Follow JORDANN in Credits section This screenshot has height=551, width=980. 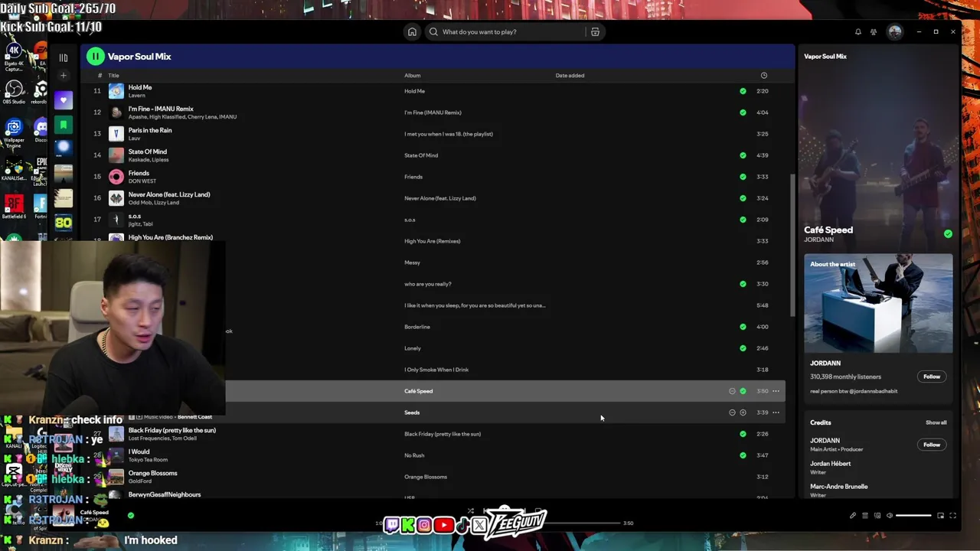pyautogui.click(x=931, y=445)
